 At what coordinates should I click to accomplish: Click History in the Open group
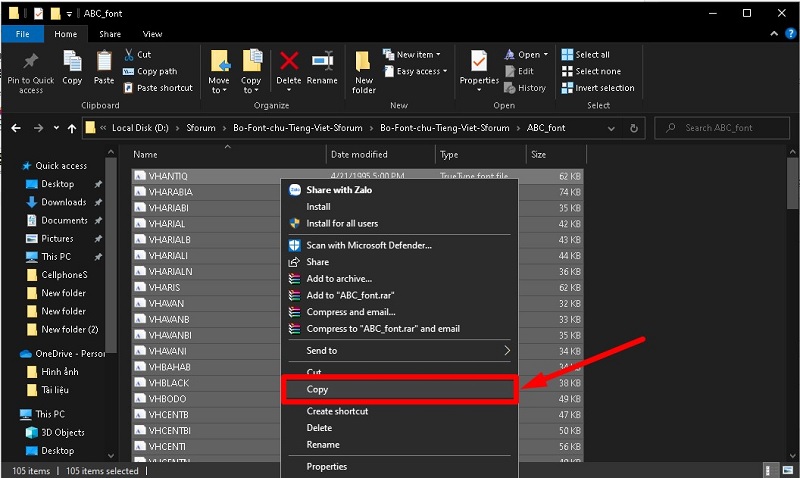(525, 88)
